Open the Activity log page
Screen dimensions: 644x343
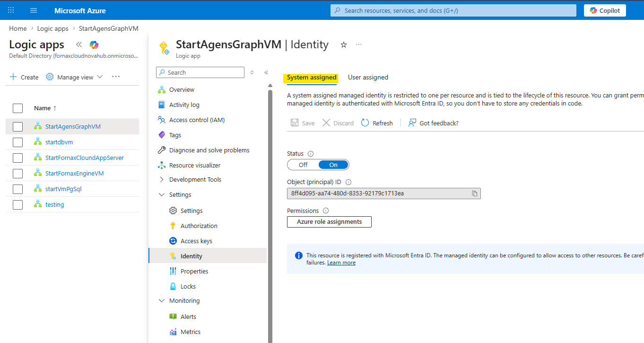184,105
